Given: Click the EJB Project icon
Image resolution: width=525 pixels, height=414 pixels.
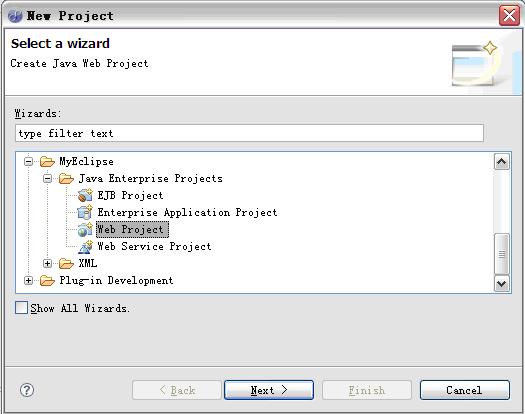Looking at the screenshot, I should tap(85, 195).
